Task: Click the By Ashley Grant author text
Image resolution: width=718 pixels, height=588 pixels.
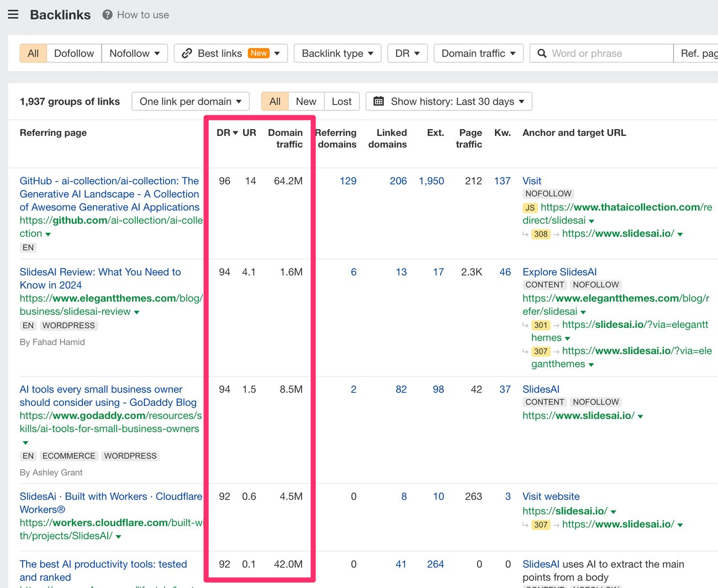Action: [x=51, y=473]
